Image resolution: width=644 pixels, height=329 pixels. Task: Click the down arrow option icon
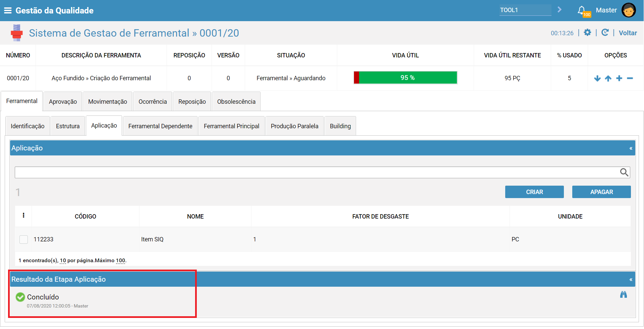pos(597,78)
